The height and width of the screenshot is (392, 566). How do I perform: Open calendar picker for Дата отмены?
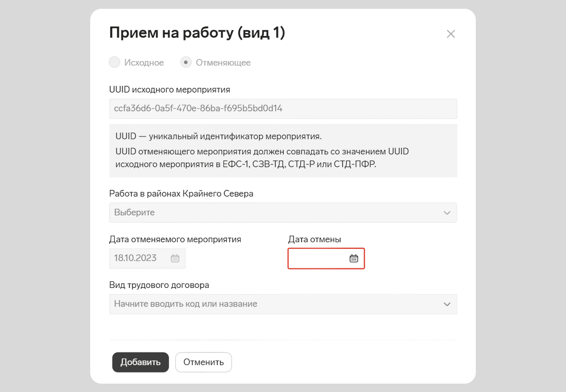[354, 258]
